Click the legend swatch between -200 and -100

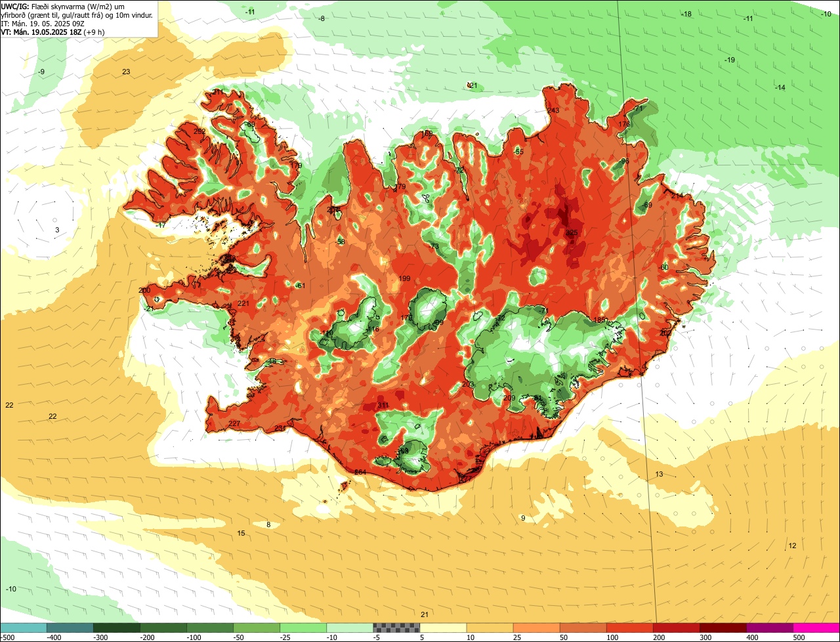pyautogui.click(x=163, y=628)
